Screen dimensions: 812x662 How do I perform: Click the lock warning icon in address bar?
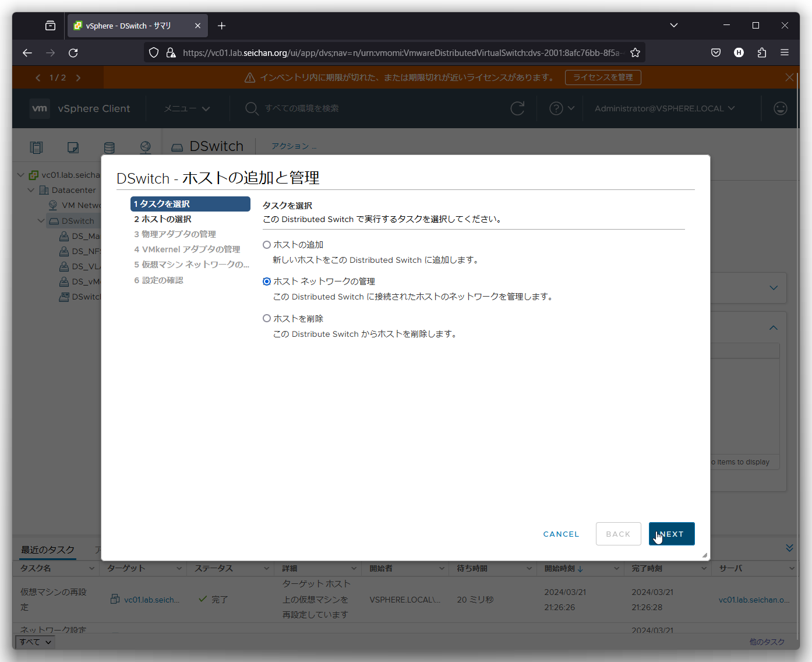click(x=171, y=53)
